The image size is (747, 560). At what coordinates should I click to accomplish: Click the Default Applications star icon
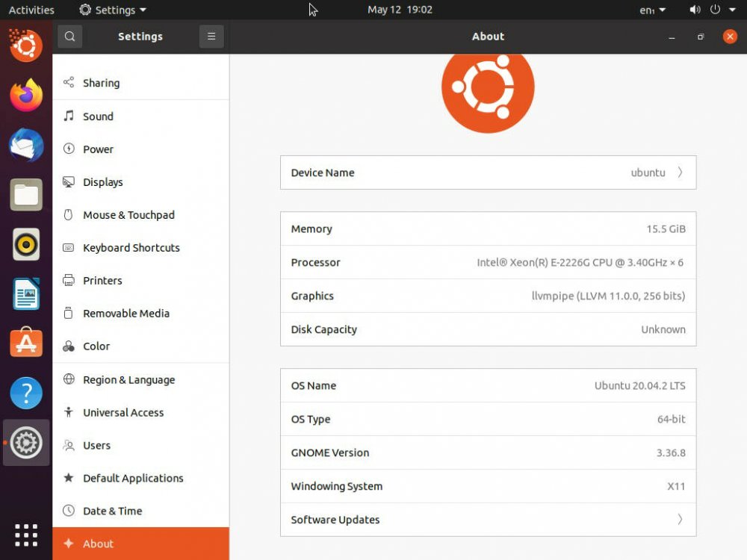point(69,478)
